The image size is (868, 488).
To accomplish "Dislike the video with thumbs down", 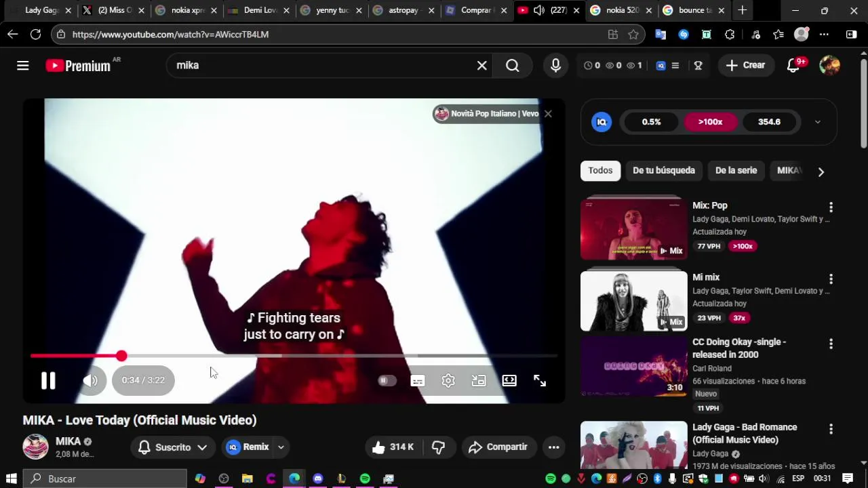I will [439, 447].
